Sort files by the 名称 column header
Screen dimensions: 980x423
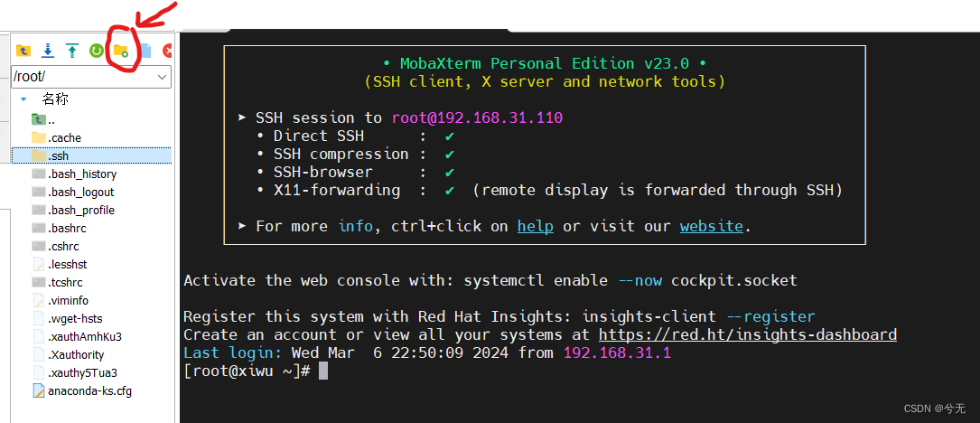(56, 99)
